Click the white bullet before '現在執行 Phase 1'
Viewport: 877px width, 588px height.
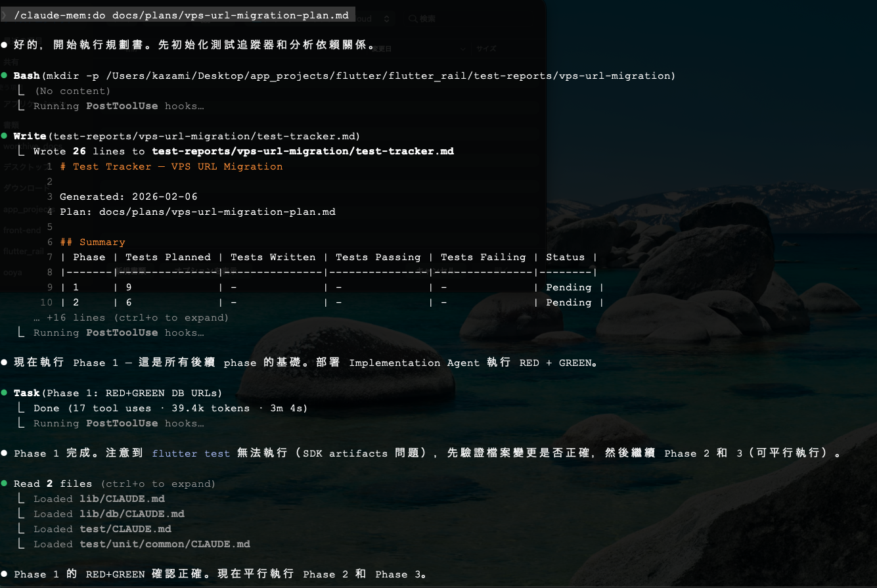(x=5, y=363)
